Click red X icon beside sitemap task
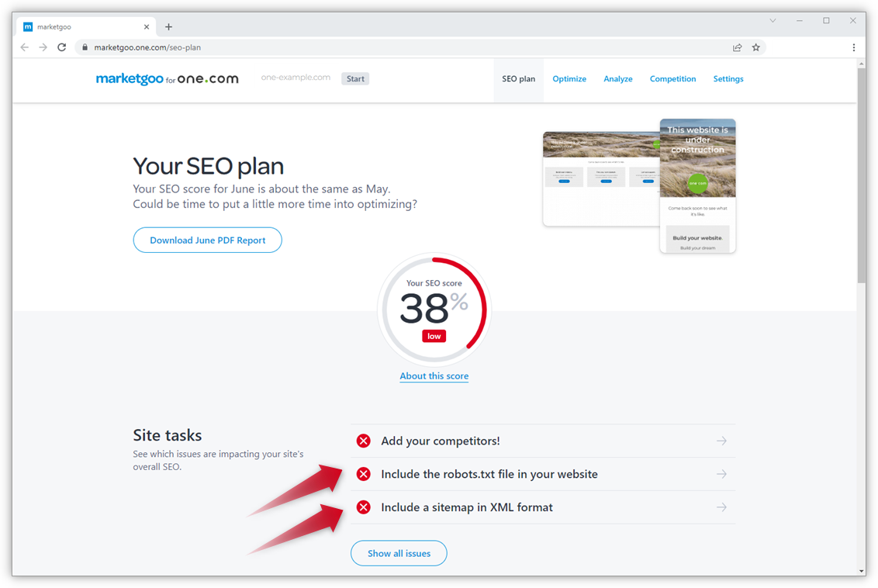Screen dimensions: 878x588 point(363,507)
